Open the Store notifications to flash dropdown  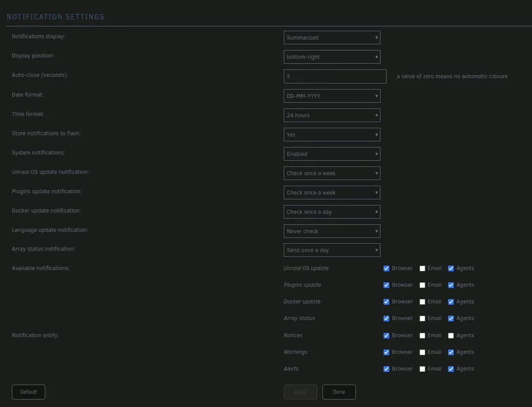tap(332, 135)
